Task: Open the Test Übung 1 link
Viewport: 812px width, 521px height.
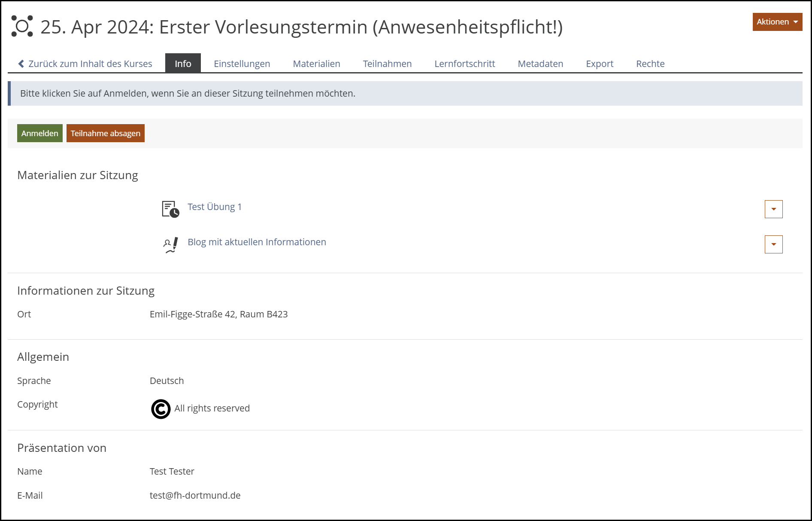Action: [x=215, y=207]
